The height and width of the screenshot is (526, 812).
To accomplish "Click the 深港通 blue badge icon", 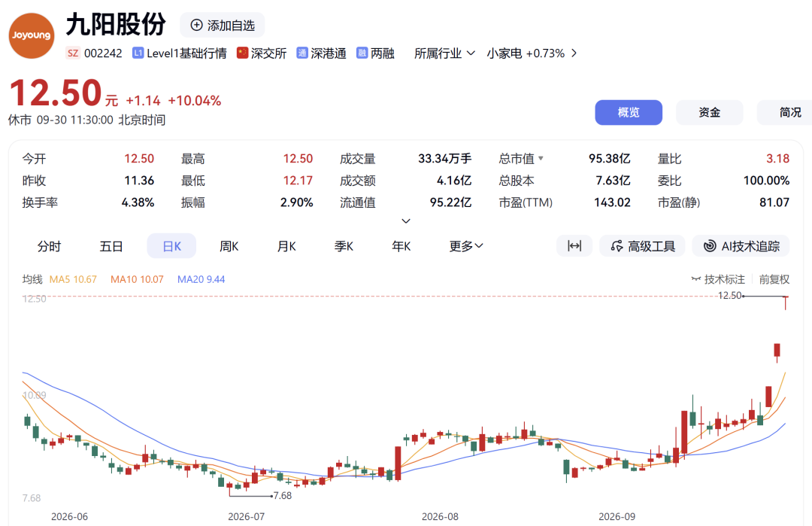I will point(302,53).
